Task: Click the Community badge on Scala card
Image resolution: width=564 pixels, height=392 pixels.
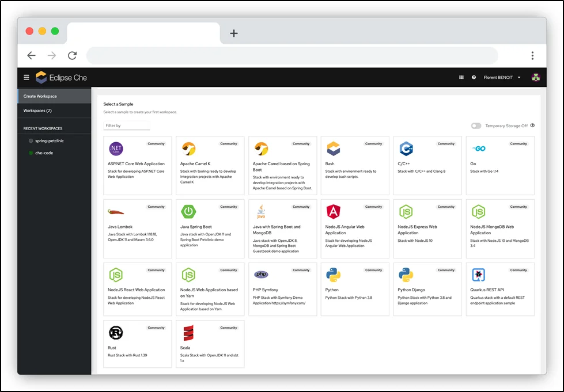Action: (228, 328)
